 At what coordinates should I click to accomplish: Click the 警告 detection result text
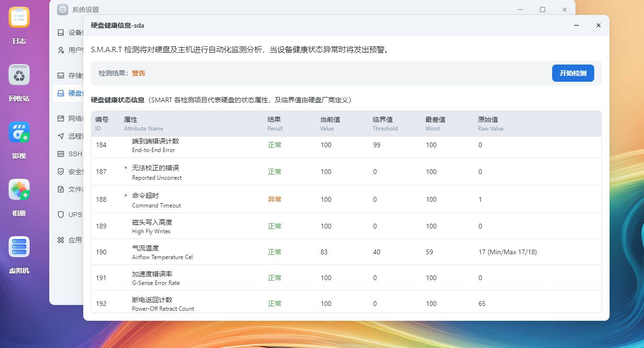click(x=139, y=73)
